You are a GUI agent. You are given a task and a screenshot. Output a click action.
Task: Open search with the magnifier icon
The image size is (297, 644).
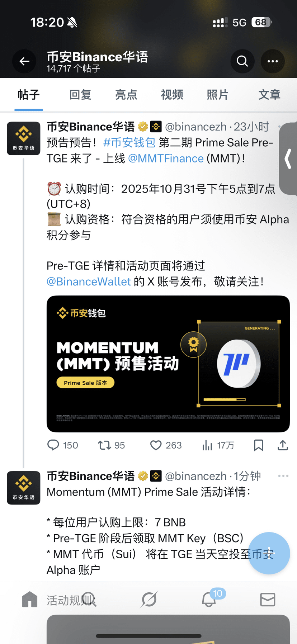pyautogui.click(x=242, y=61)
